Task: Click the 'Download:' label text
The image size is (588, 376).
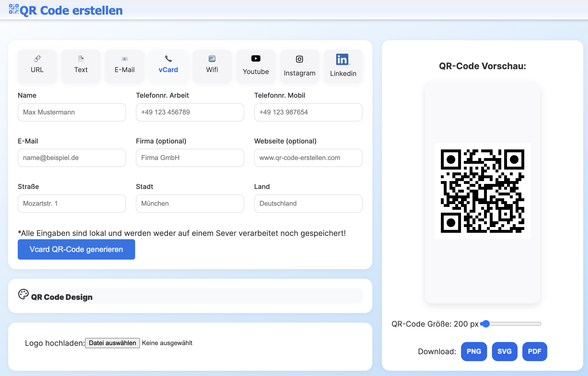Action: click(437, 351)
